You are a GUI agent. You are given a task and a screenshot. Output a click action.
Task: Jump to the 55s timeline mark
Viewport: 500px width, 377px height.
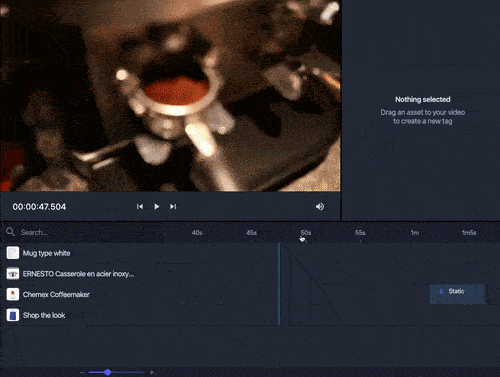click(x=360, y=233)
